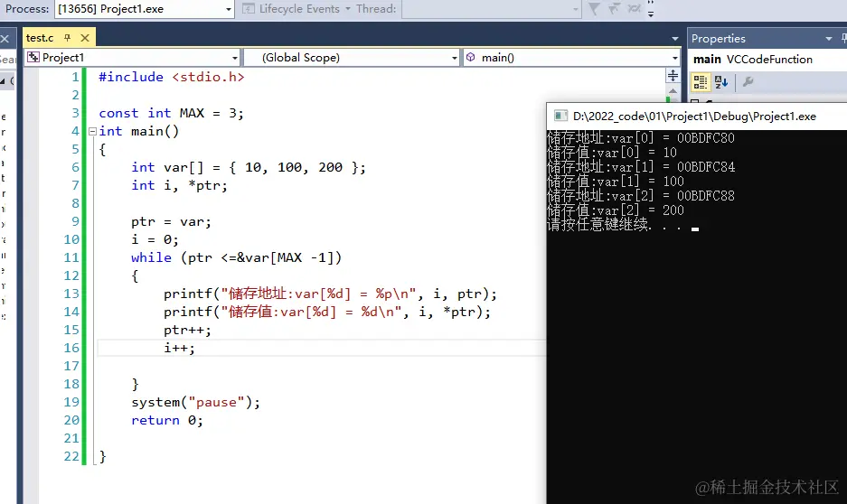Image resolution: width=847 pixels, height=504 pixels.
Task: Click the editor split-window icon
Action: point(673,76)
